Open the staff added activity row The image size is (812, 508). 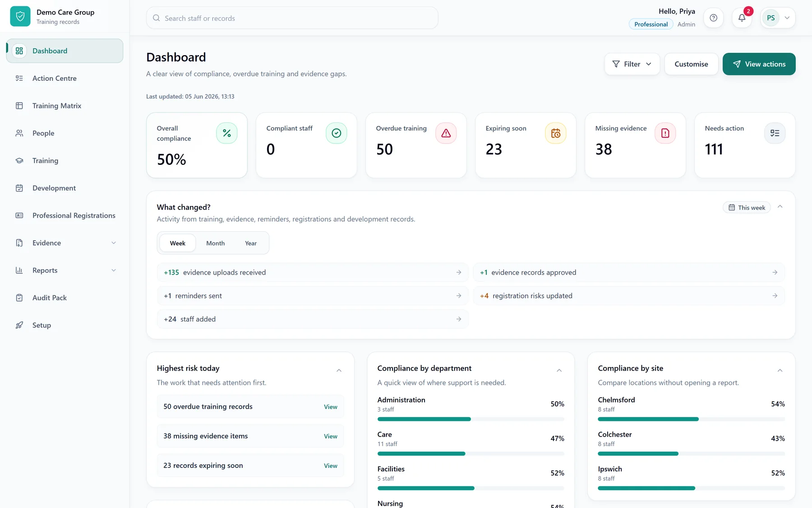click(313, 319)
